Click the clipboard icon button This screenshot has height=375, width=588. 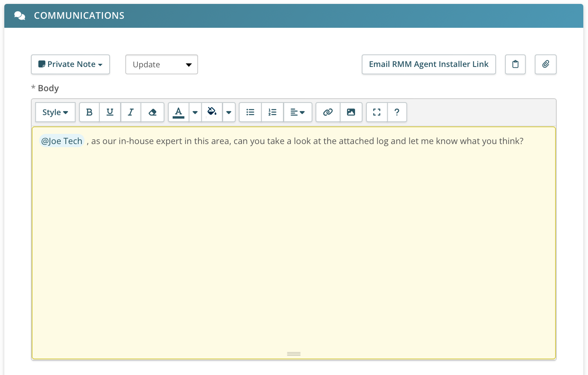[x=515, y=64]
